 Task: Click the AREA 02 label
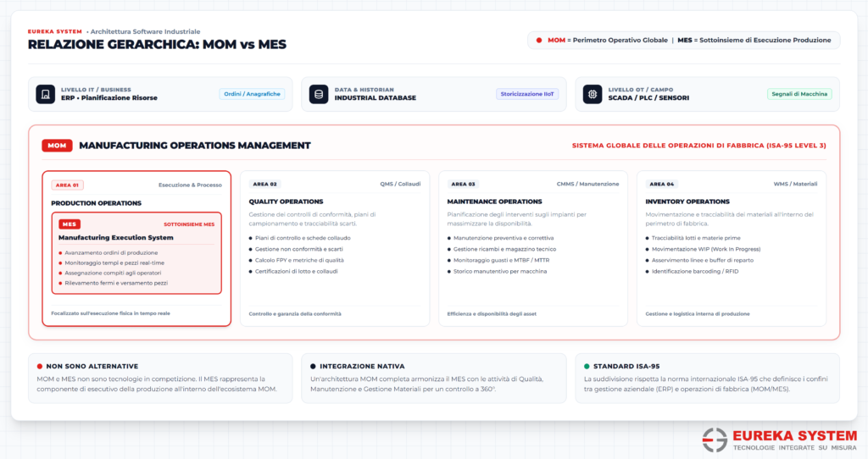tap(264, 184)
